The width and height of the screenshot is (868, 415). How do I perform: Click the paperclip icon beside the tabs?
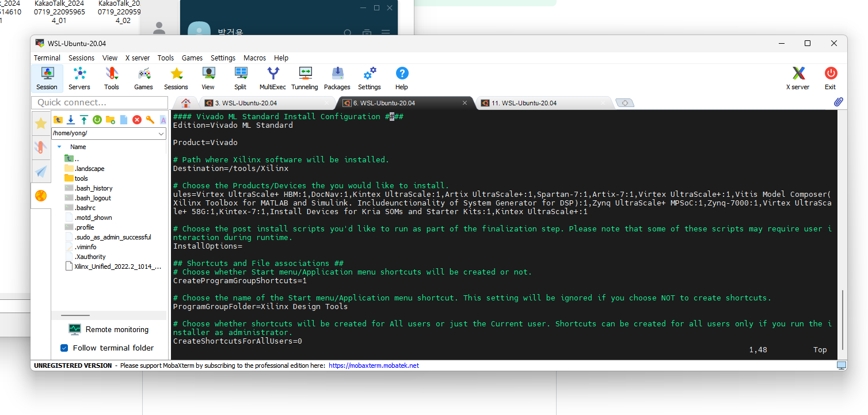[x=838, y=102]
